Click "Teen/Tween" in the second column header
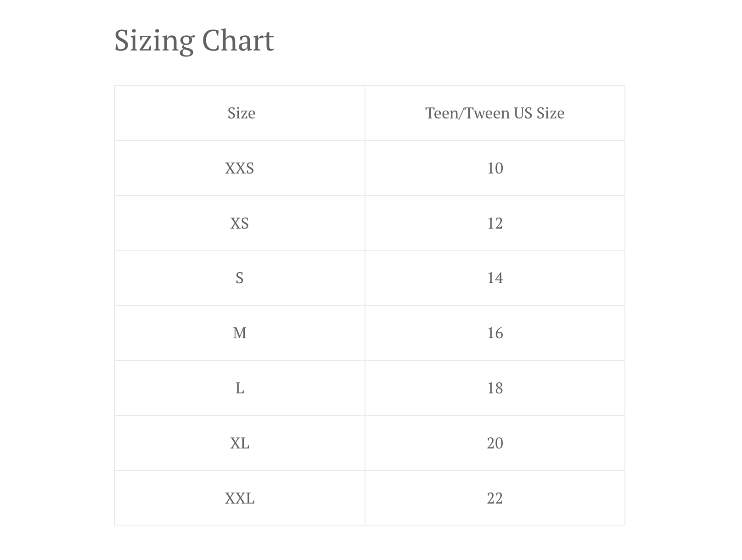Image resolution: width=742 pixels, height=560 pixels. point(467,113)
